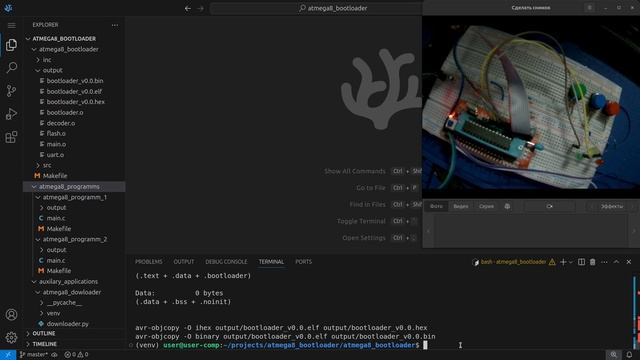Go back with the navigation arrow
The width and height of the screenshot is (640, 360).
point(188,8)
